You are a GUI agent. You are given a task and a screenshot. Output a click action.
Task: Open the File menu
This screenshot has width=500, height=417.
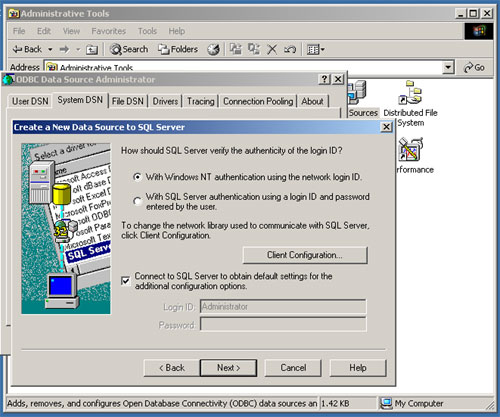(x=19, y=31)
